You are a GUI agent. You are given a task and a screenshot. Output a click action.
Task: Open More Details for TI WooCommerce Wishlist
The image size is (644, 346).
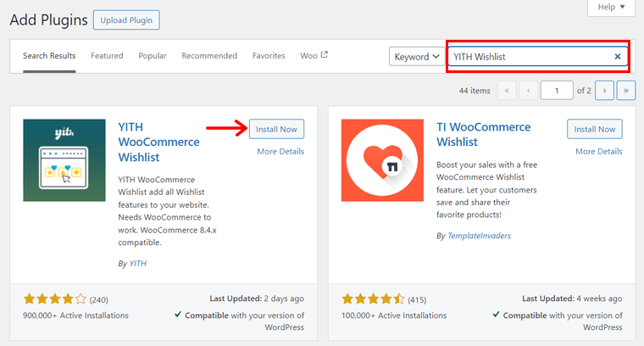(x=599, y=151)
